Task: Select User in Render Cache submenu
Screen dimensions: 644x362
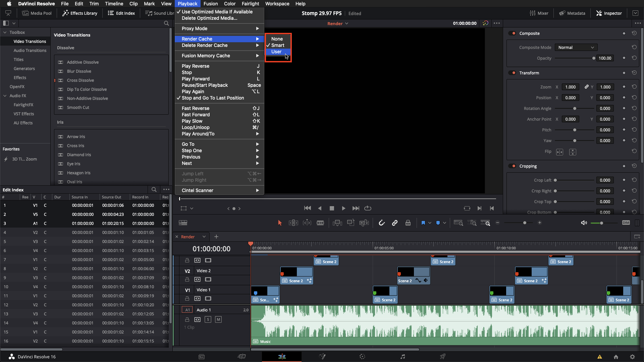Action: [x=276, y=52]
